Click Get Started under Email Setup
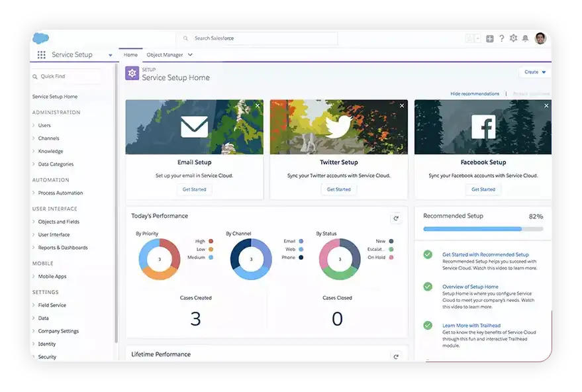This screenshot has width=582, height=392. (194, 189)
